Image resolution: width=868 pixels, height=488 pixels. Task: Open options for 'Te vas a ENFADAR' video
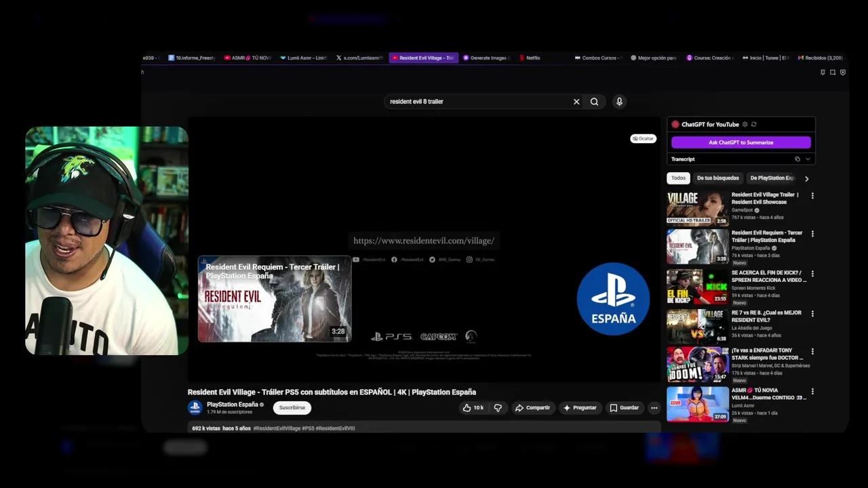click(812, 352)
